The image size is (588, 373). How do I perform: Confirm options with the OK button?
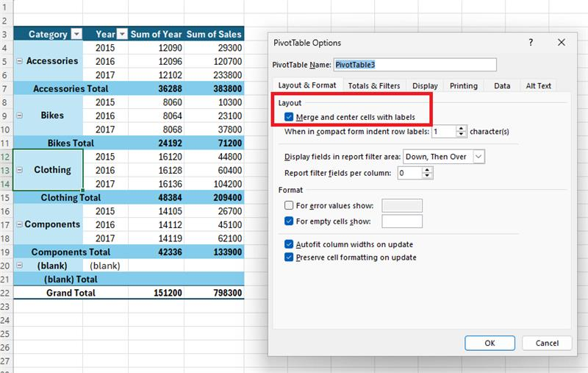pyautogui.click(x=490, y=343)
